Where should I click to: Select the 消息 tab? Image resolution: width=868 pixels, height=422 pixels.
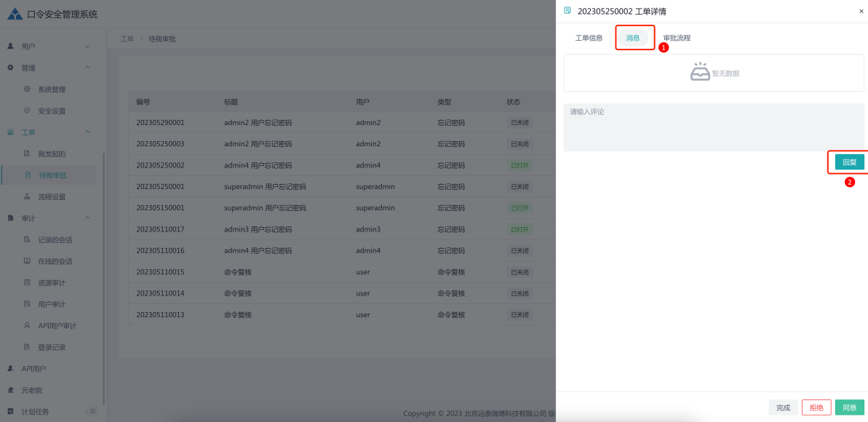coord(632,38)
